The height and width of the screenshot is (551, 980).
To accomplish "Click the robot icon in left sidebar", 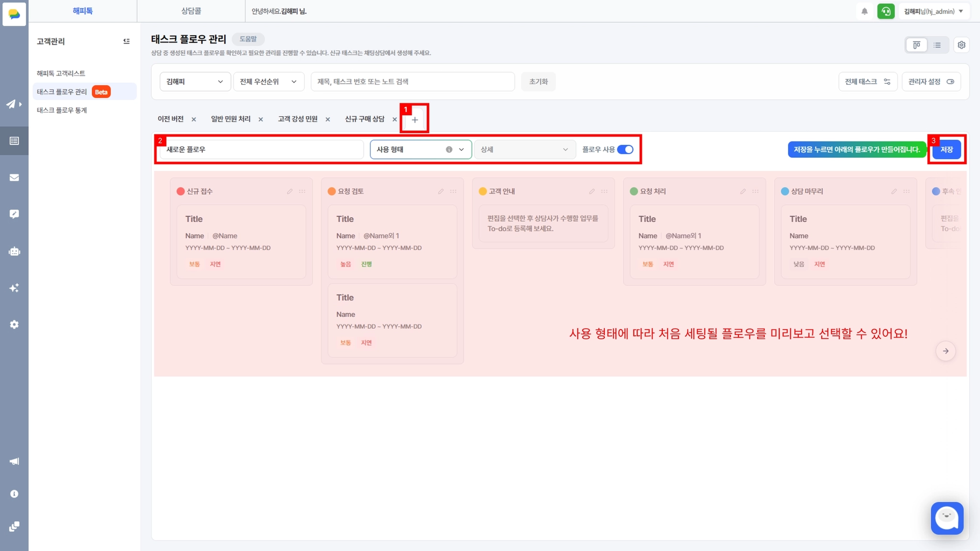I will click(x=14, y=251).
